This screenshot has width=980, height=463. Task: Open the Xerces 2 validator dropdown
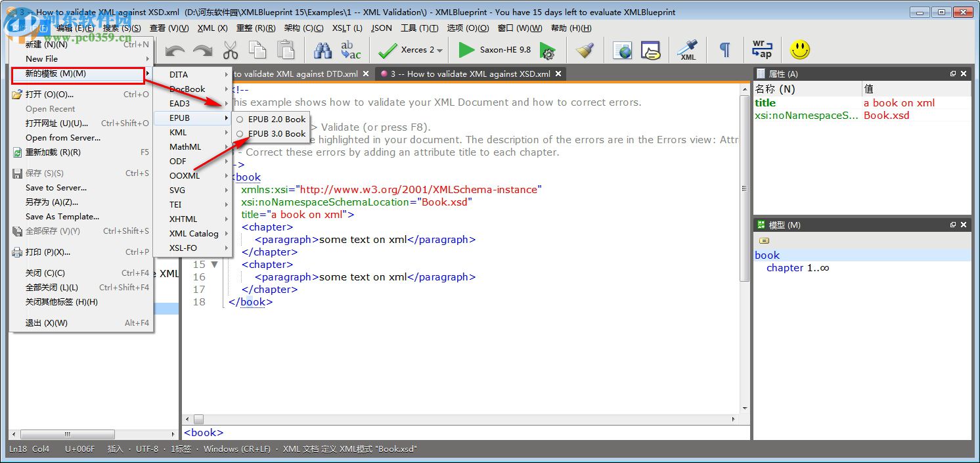coord(439,51)
